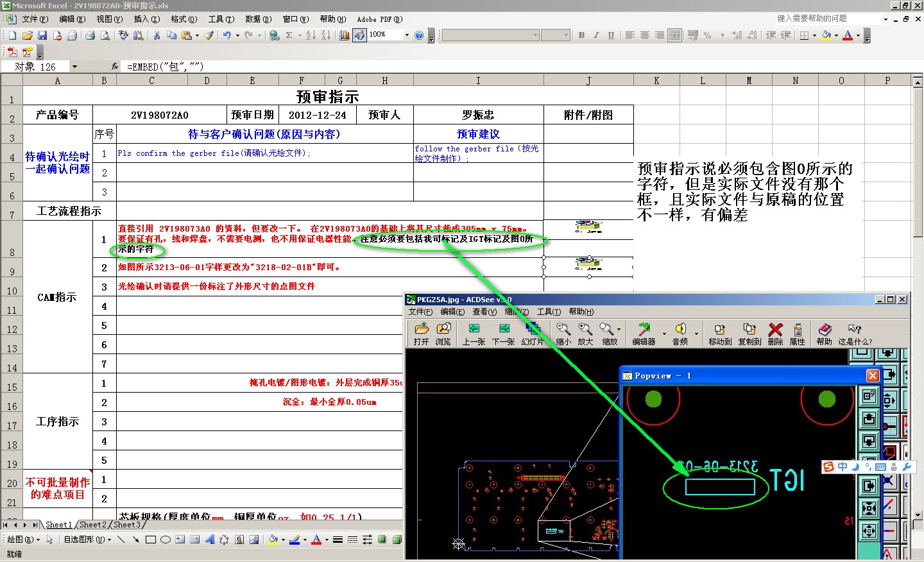Screen dimensions: 924x562
Task: Open the 格式 menu in Excel
Action: pos(184,19)
